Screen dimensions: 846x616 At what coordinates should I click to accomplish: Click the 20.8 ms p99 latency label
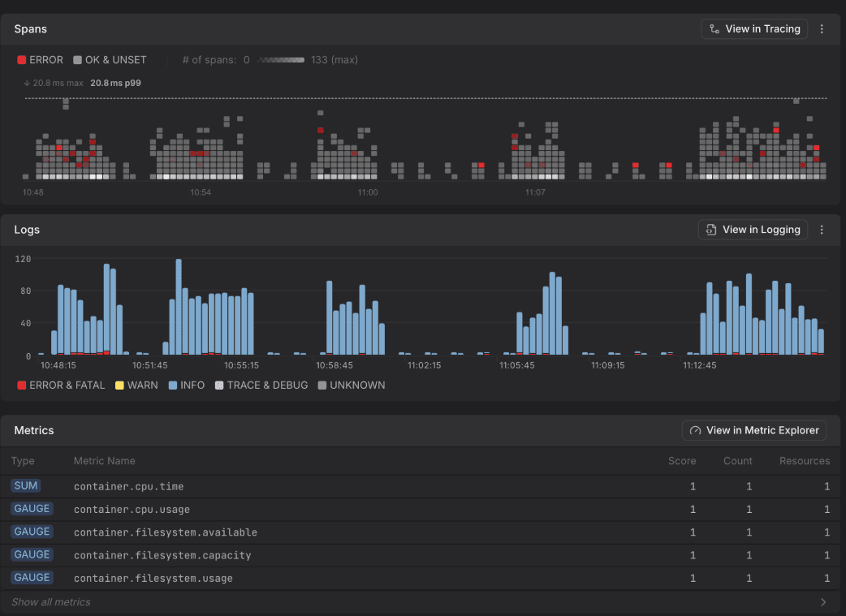115,83
